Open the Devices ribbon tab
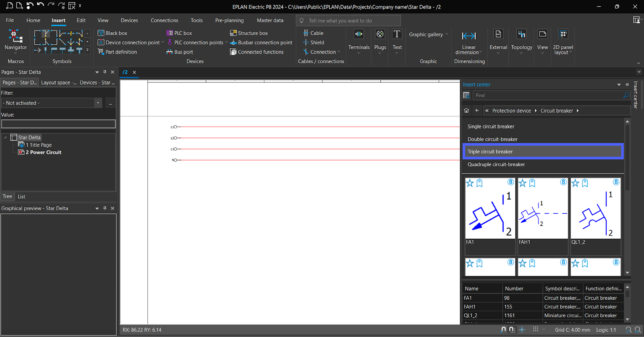Image resolution: width=644 pixels, height=337 pixels. [129, 21]
